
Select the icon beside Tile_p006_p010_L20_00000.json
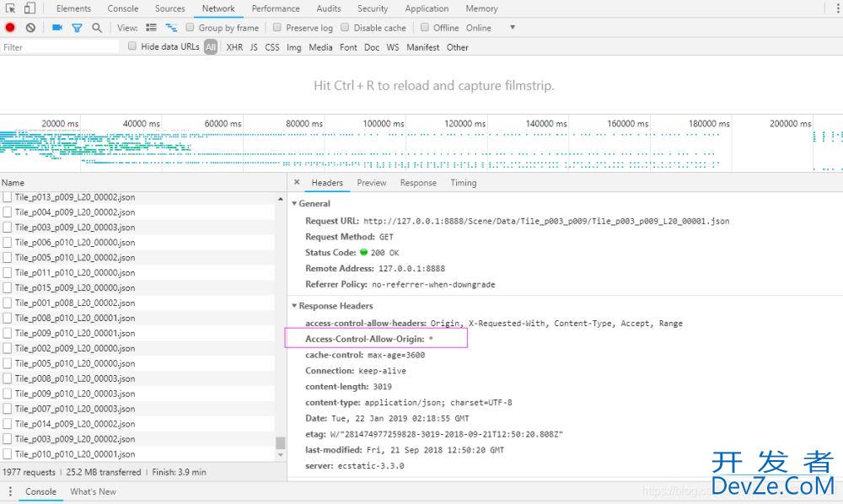click(7, 243)
